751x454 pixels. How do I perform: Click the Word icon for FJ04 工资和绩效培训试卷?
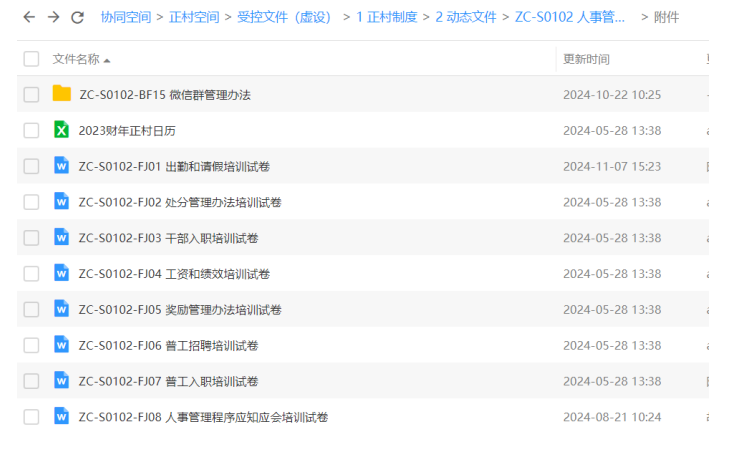tap(61, 273)
